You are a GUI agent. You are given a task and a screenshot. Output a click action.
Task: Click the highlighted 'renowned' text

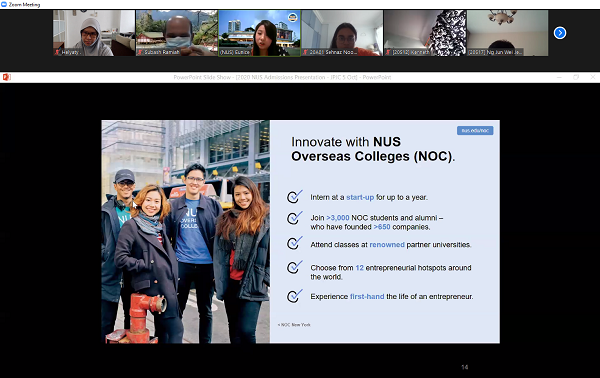click(x=387, y=245)
